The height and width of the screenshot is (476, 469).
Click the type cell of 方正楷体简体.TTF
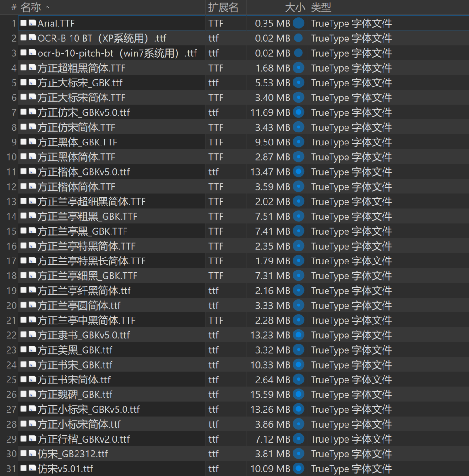352,187
